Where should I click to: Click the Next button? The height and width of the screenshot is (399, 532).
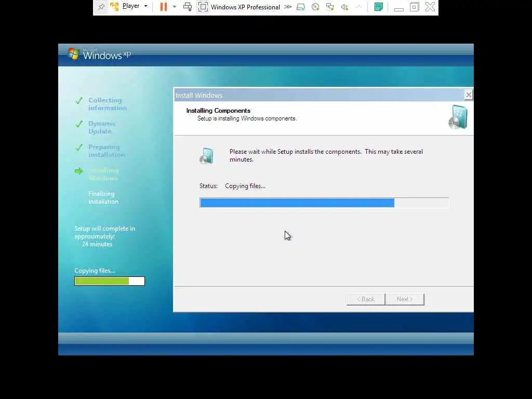point(405,299)
